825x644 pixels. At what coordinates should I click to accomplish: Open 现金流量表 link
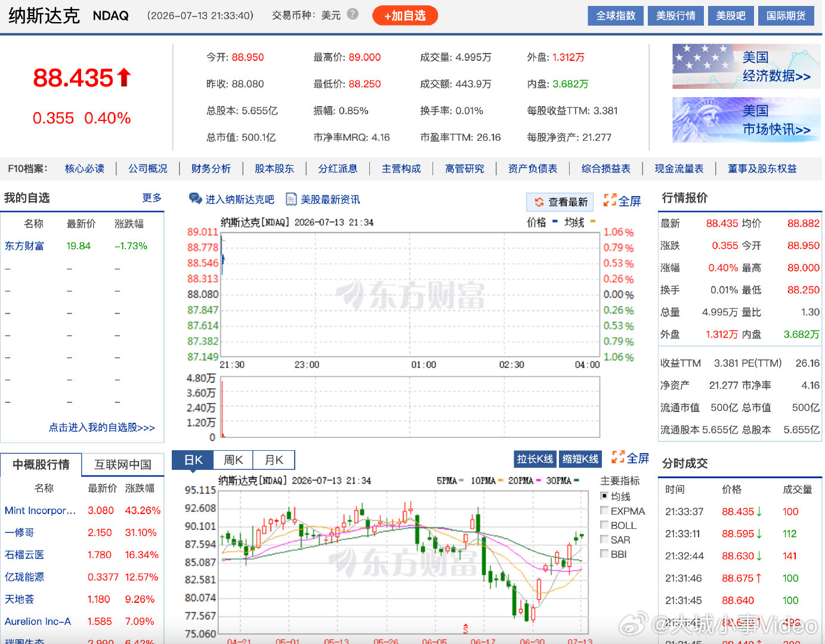pyautogui.click(x=679, y=169)
